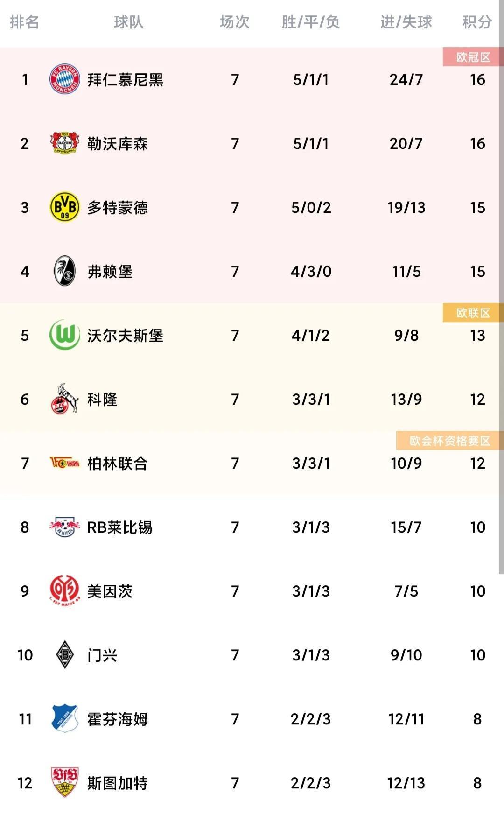Image resolution: width=504 pixels, height=815 pixels.
Task: Tap the Mönchengladbach diamond logo
Action: click(x=65, y=655)
